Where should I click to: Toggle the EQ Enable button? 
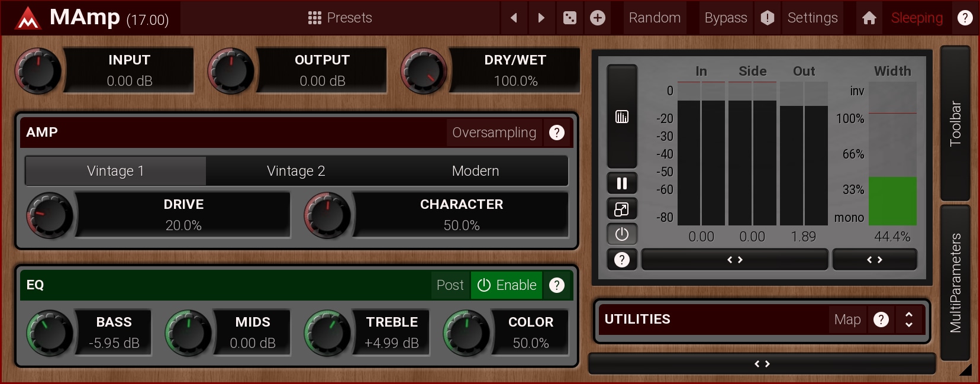pyautogui.click(x=507, y=285)
